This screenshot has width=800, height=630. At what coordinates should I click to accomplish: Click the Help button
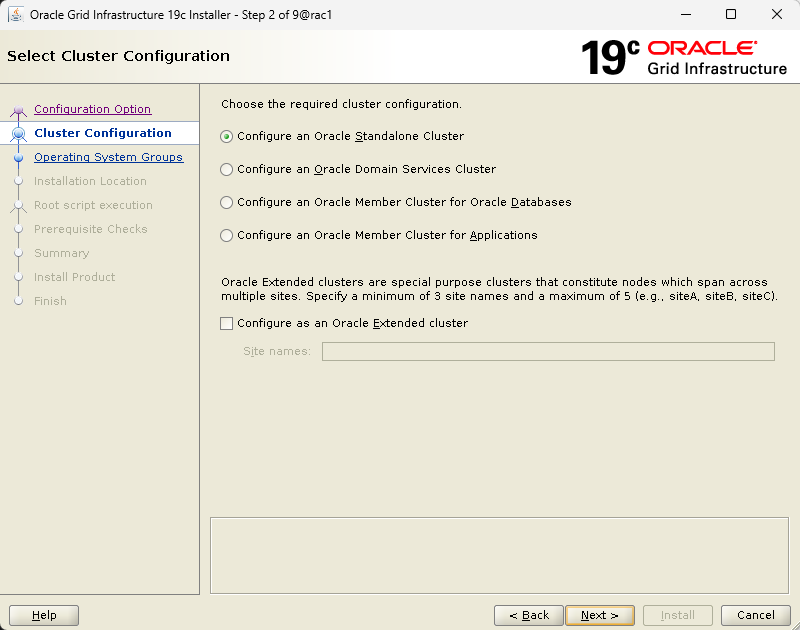(44, 615)
